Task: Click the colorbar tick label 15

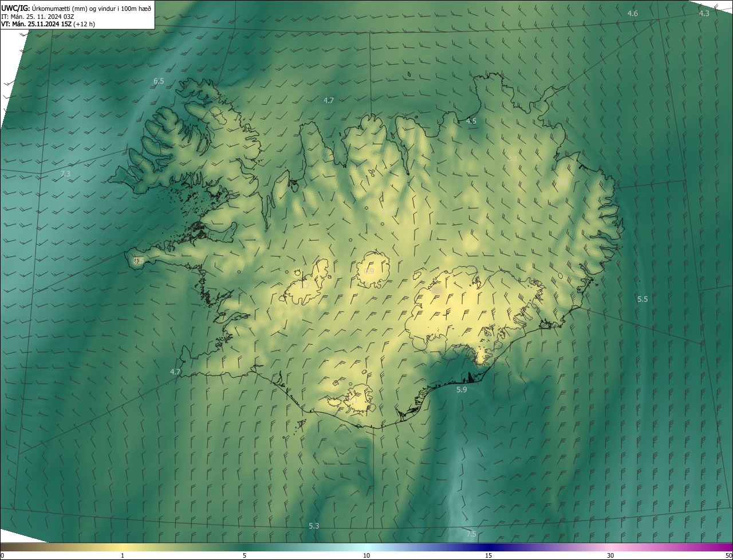Action: (x=488, y=555)
